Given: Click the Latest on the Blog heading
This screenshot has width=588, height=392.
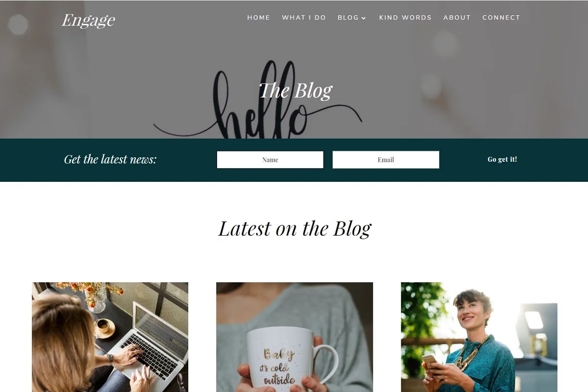Looking at the screenshot, I should pos(294,228).
